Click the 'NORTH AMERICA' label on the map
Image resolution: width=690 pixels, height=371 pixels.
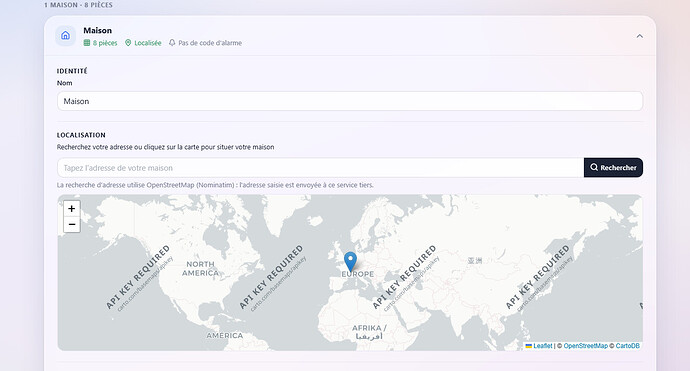pos(200,268)
